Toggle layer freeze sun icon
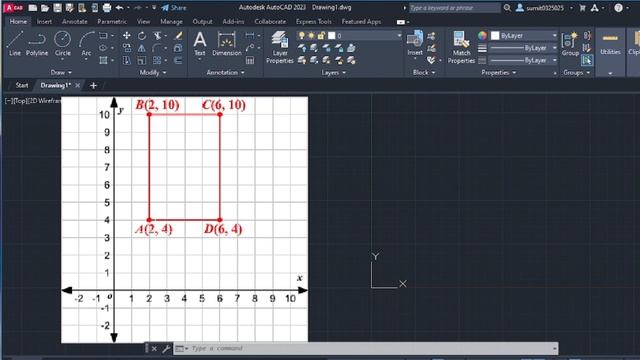The width and height of the screenshot is (640, 360). 311,36
